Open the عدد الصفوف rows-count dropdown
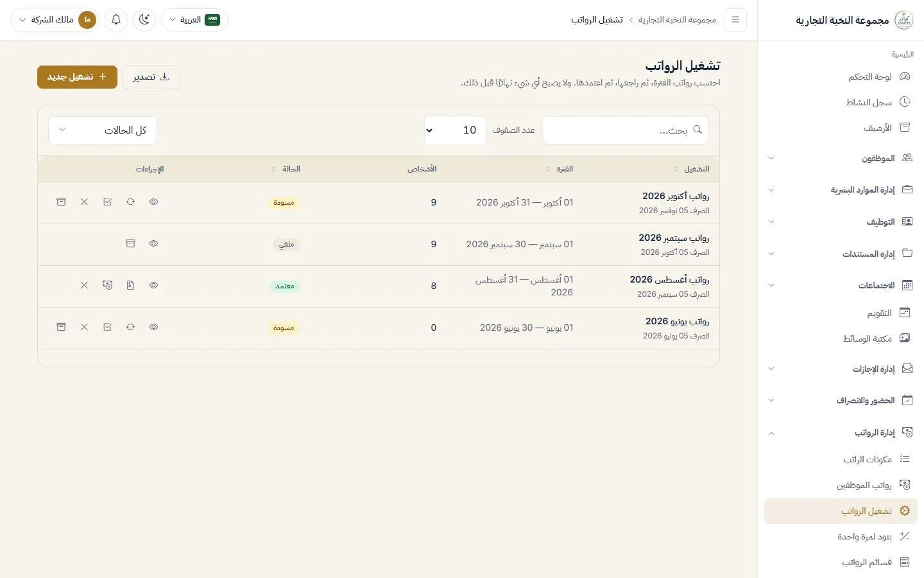Screen dimensions: 924x578 456,130
